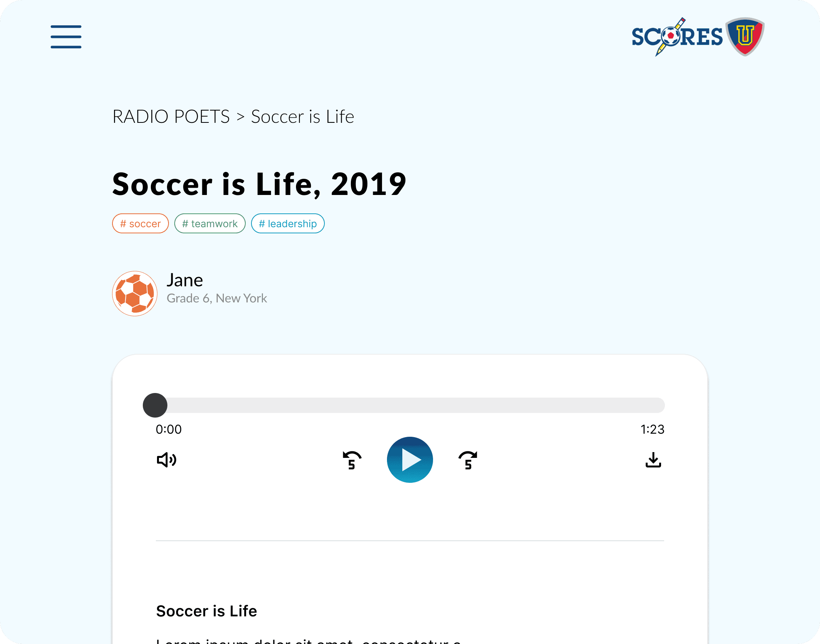The height and width of the screenshot is (644, 820).
Task: Click the audio progress slider handle
Action: tap(155, 405)
